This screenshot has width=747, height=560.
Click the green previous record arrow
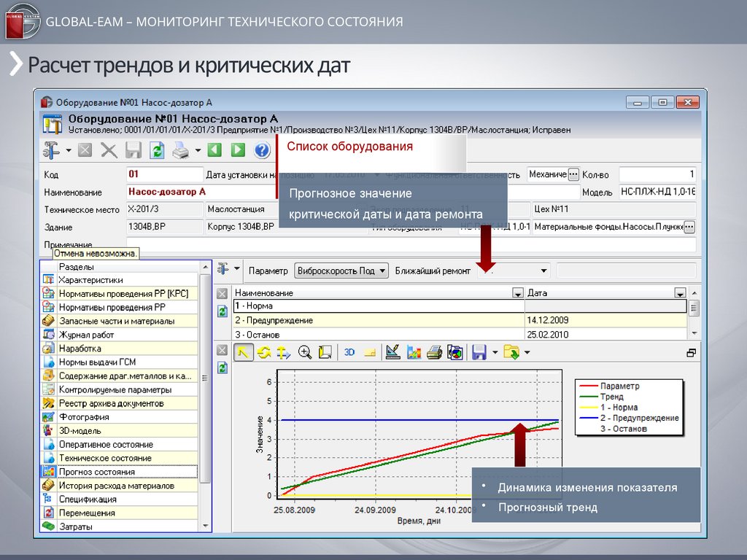pyautogui.click(x=214, y=150)
